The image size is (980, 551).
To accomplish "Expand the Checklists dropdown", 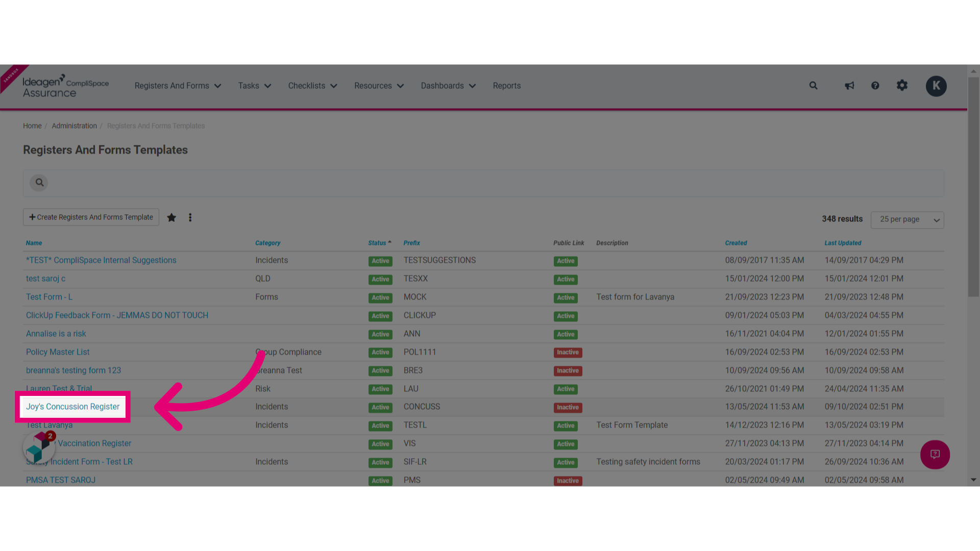I will tap(312, 86).
